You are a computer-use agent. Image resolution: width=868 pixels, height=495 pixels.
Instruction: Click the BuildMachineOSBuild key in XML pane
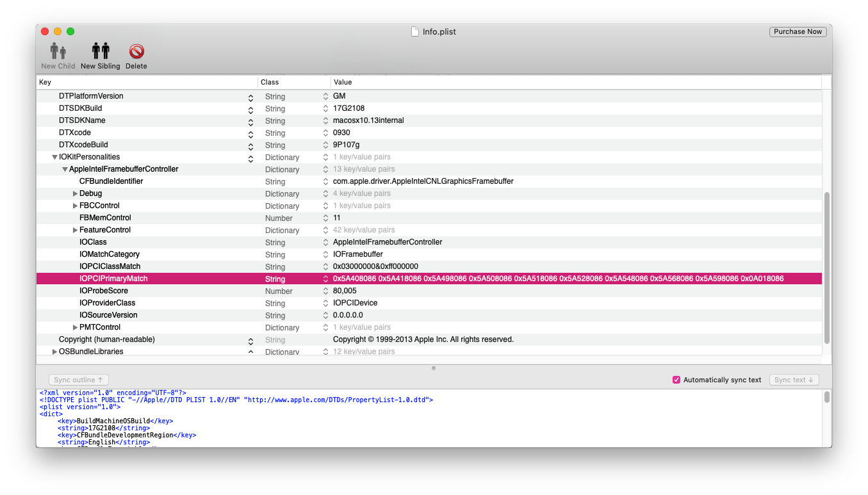[115, 421]
